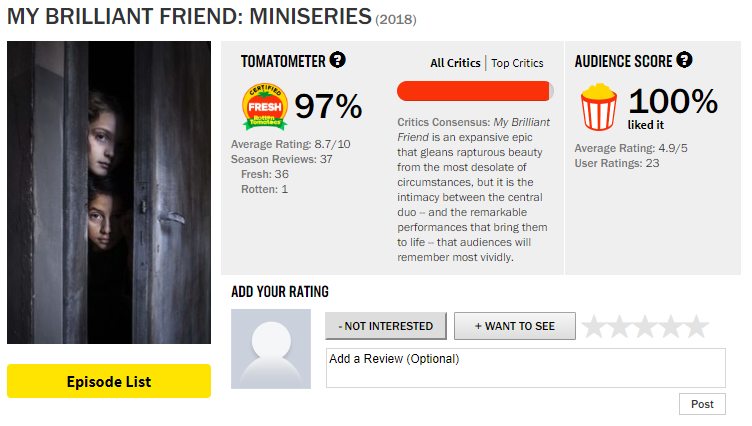This screenshot has width=752, height=426.
Task: Toggle the Not Interested button
Action: coord(385,326)
